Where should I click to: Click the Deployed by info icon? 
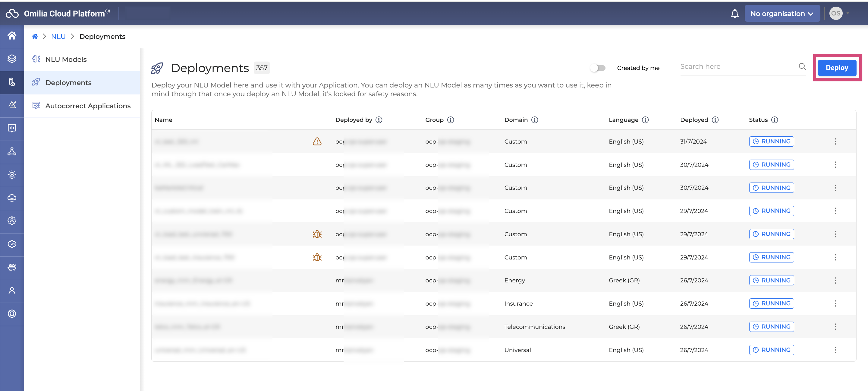pos(379,120)
